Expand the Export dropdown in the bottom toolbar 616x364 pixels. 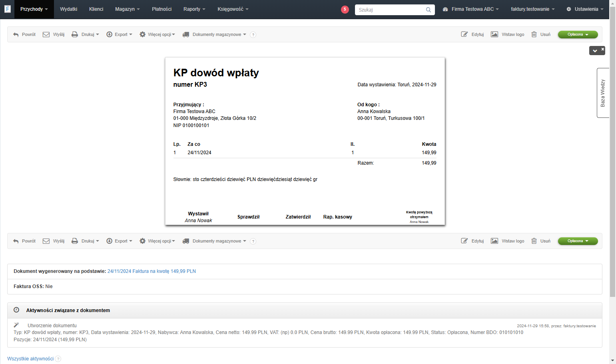pyautogui.click(x=119, y=241)
